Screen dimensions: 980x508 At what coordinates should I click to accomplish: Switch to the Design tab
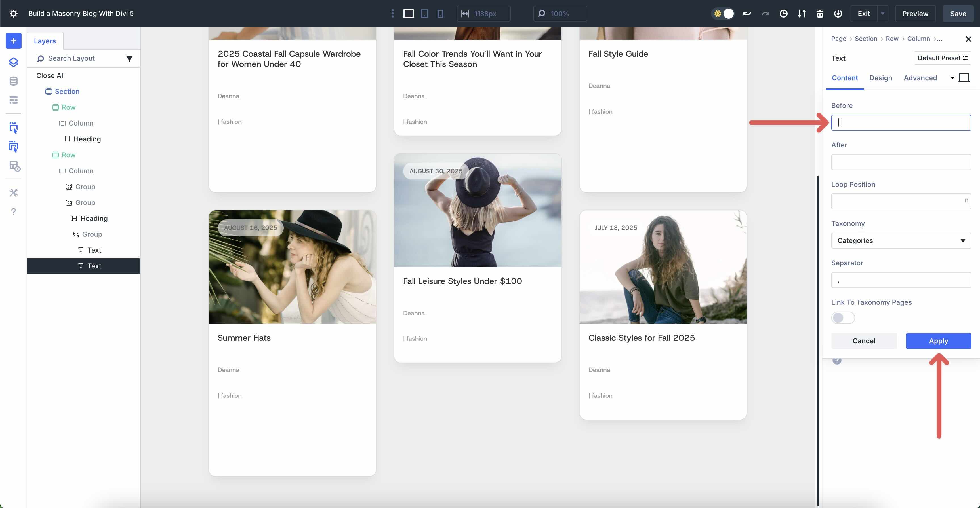[881, 78]
